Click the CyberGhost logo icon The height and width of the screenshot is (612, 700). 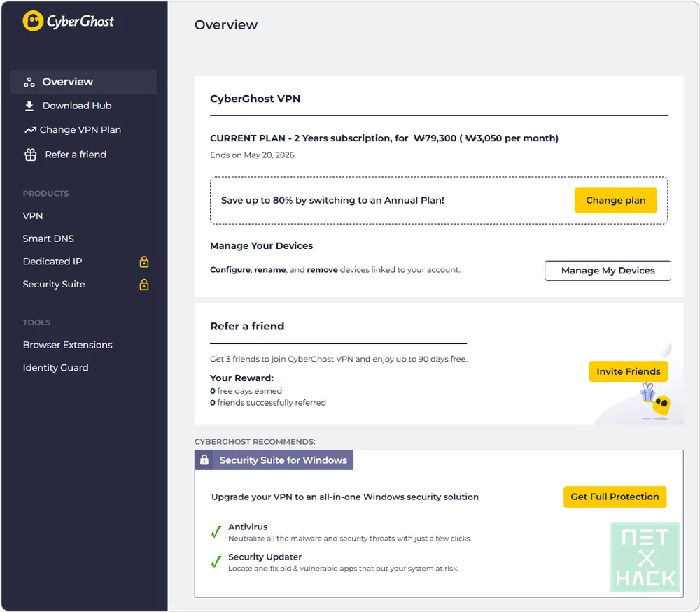[x=33, y=21]
